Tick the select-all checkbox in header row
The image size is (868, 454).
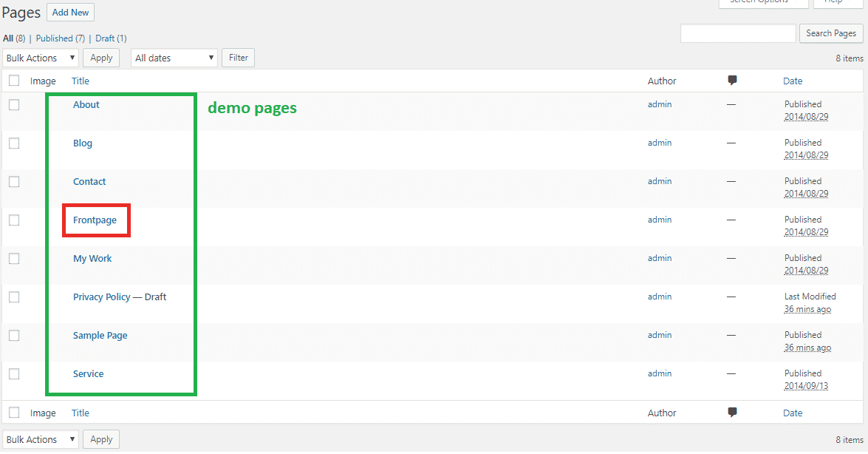[14, 81]
